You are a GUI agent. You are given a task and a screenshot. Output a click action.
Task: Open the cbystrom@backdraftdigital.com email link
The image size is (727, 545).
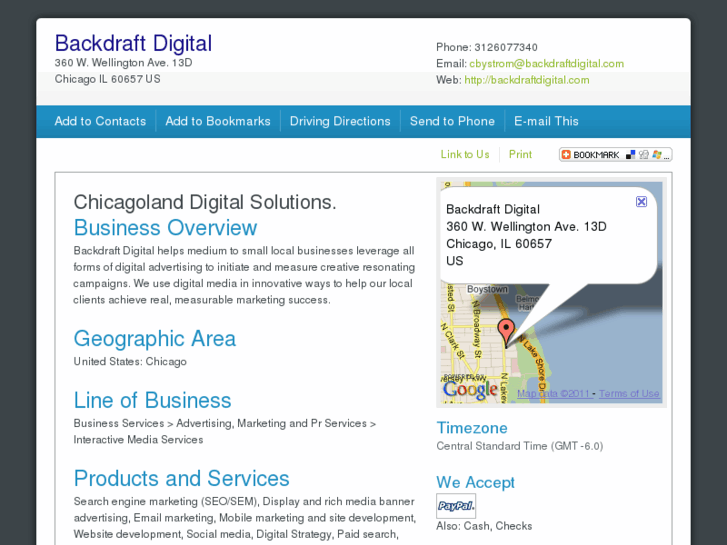point(546,64)
